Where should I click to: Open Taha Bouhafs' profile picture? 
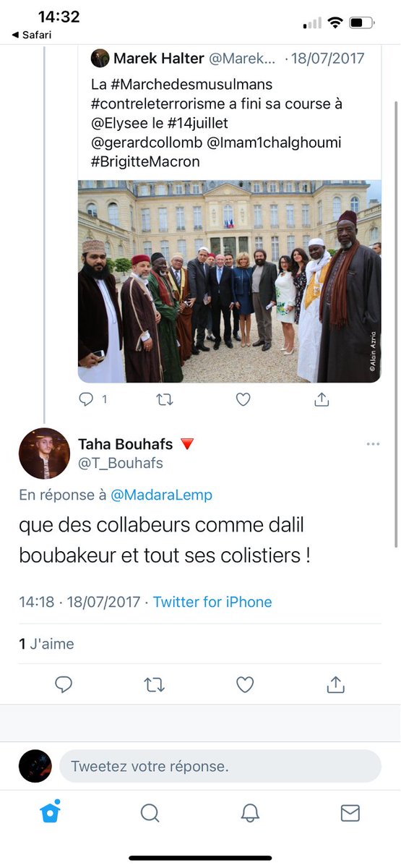(x=44, y=454)
